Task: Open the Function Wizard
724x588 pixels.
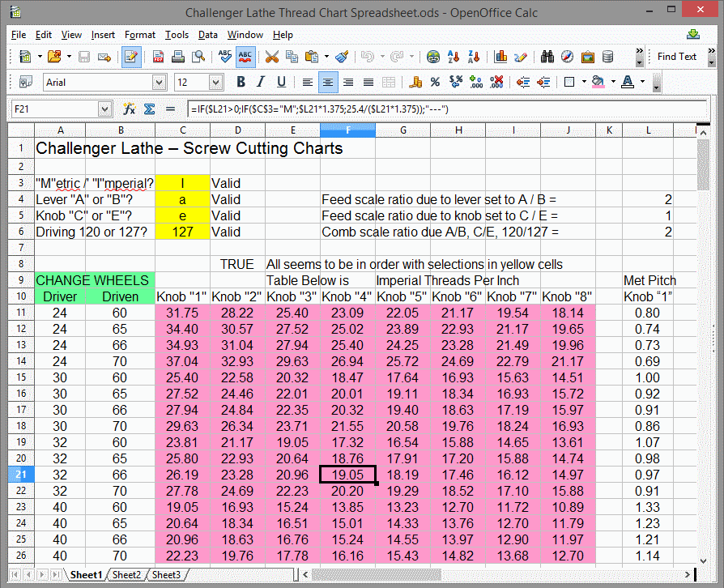Action: pyautogui.click(x=130, y=109)
